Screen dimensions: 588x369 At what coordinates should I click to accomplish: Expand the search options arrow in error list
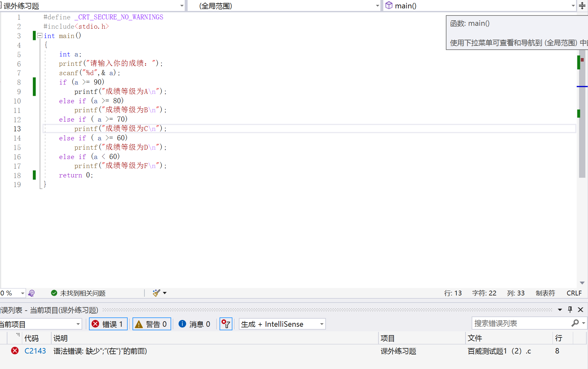click(583, 323)
